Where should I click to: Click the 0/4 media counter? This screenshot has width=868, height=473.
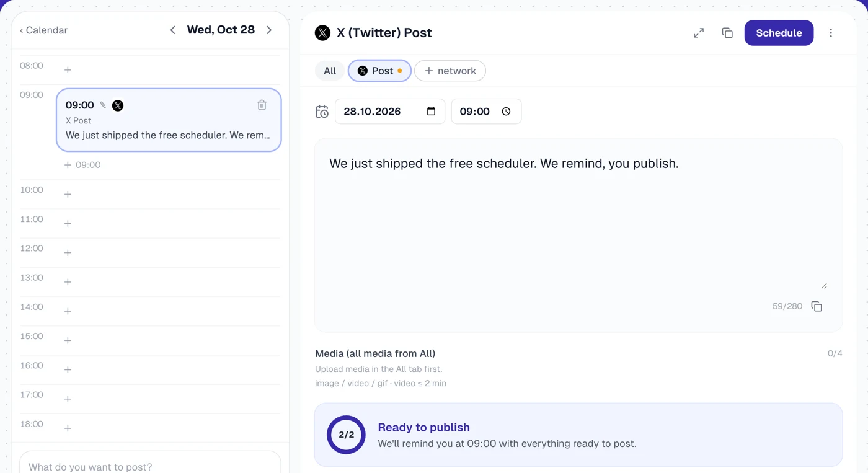click(x=835, y=353)
